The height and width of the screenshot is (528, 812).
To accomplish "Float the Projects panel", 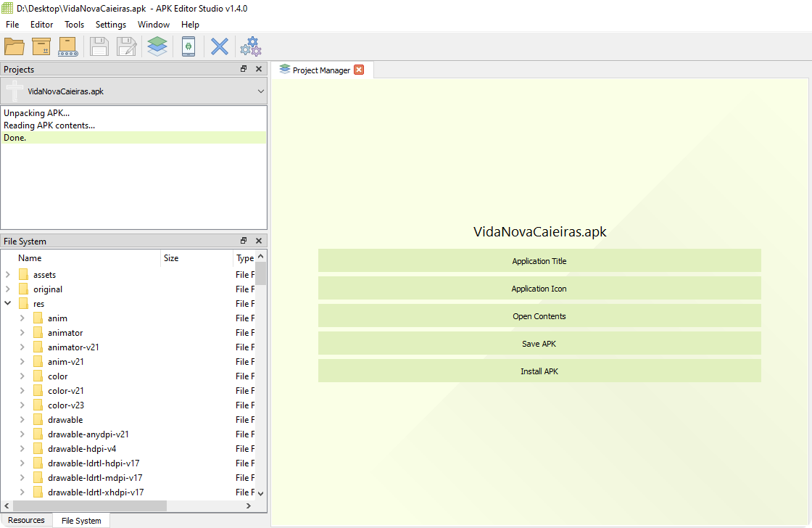I will (244, 70).
